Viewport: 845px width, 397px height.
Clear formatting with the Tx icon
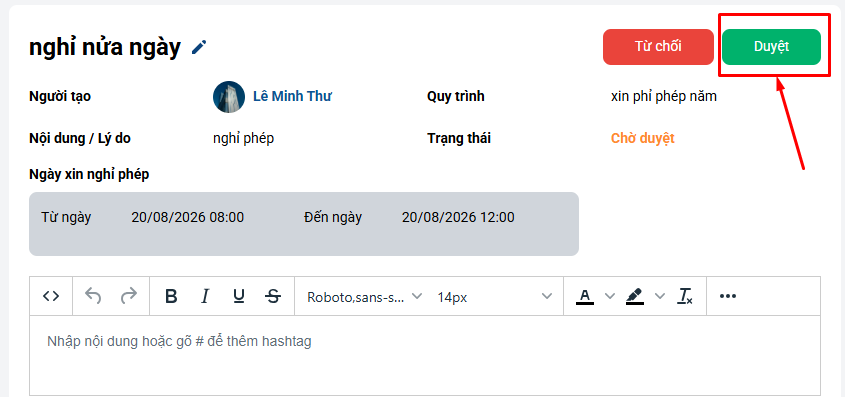(x=685, y=296)
